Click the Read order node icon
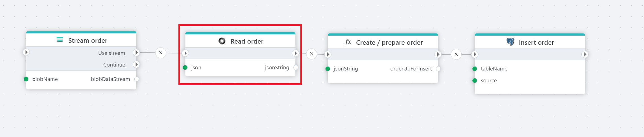Viewport: 644px width, 137px height. (x=222, y=41)
